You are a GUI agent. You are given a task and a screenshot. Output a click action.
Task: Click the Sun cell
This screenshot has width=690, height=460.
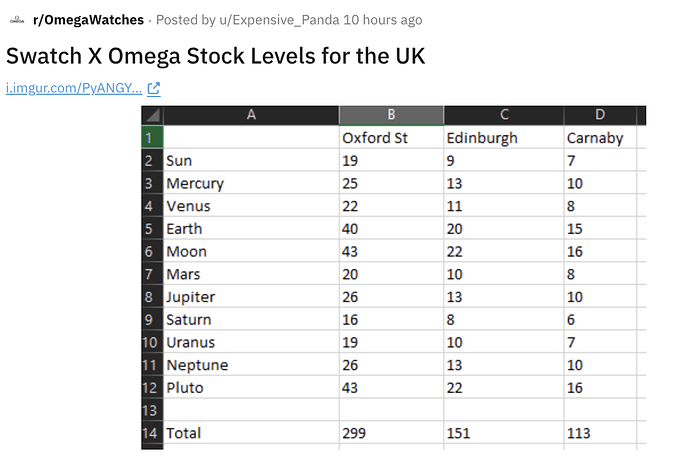coord(251,160)
